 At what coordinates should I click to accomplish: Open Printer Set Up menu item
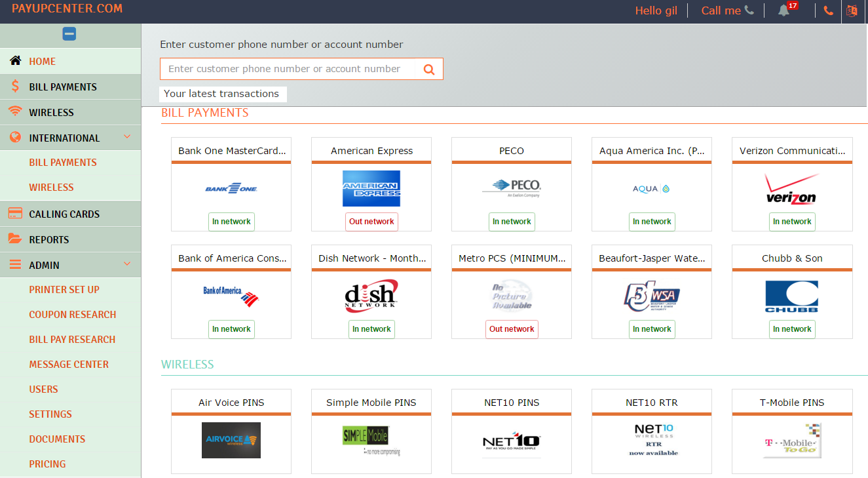coord(64,290)
